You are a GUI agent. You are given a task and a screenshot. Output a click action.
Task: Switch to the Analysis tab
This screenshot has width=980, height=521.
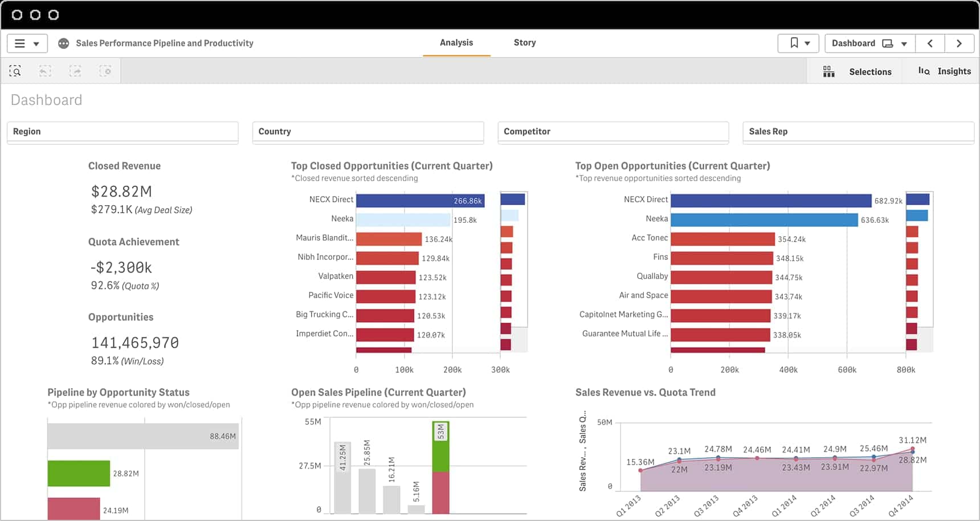[x=456, y=43]
